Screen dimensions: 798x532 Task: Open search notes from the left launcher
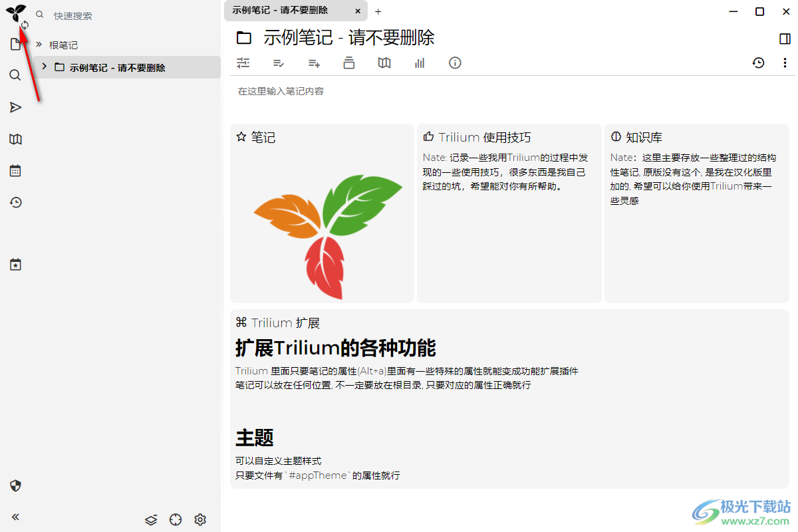click(x=15, y=75)
